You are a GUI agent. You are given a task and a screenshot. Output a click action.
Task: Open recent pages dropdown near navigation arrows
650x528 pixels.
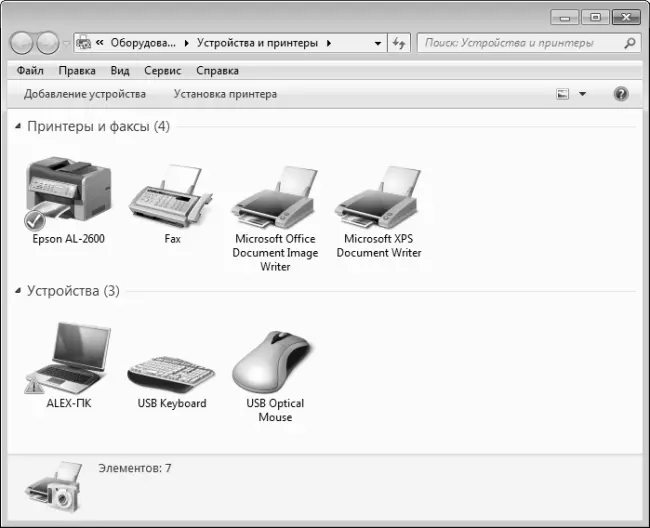[x=66, y=43]
